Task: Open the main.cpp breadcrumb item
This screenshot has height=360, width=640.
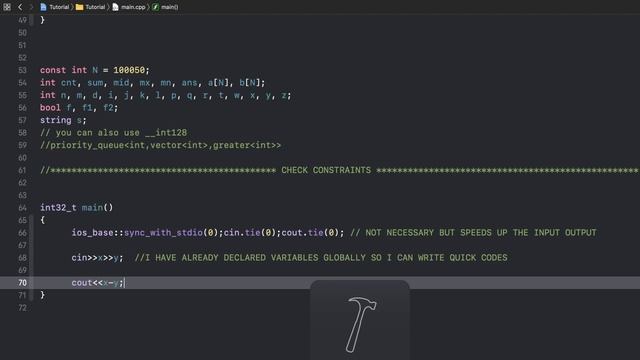Action: point(129,7)
